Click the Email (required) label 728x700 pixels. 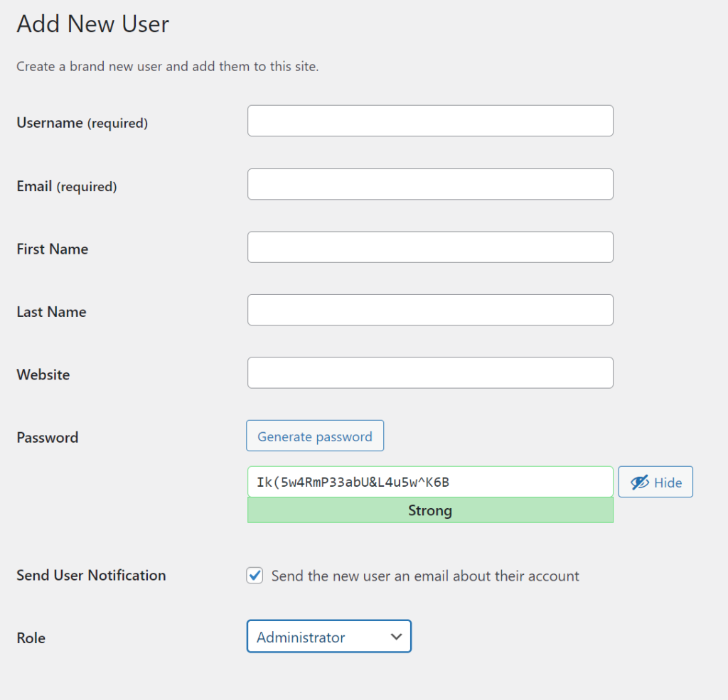[66, 186]
